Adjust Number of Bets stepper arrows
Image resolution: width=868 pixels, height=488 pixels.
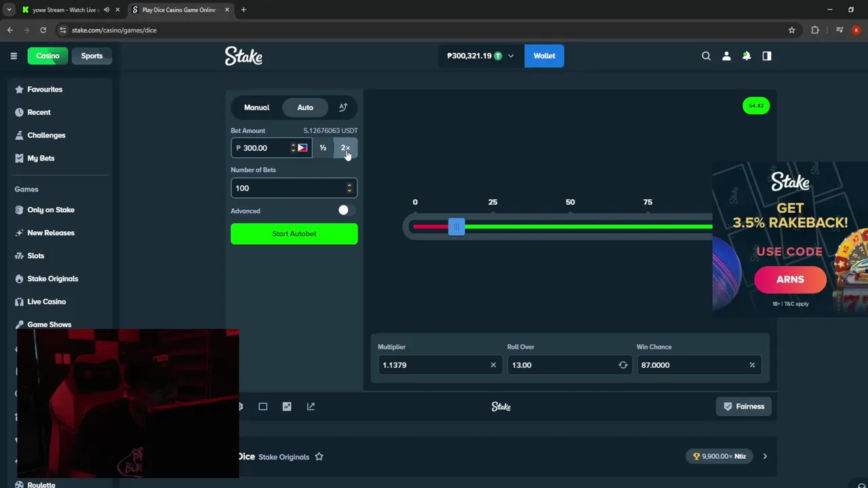349,188
